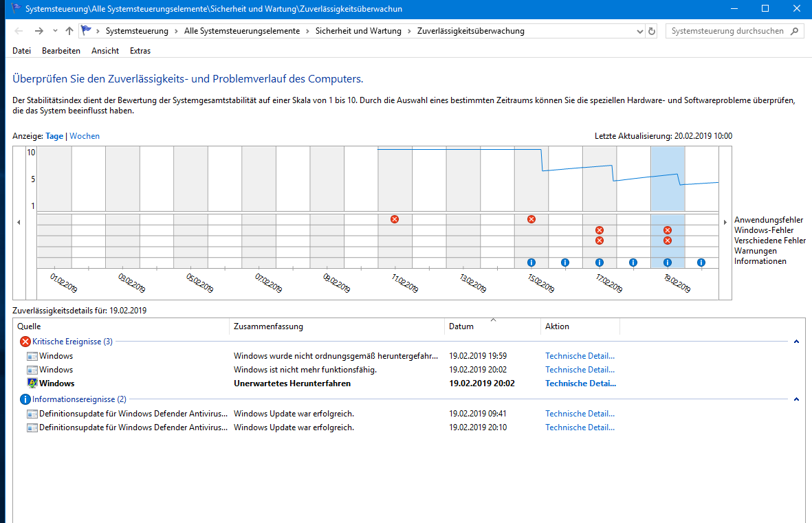This screenshot has width=812, height=523.
Task: Navigate to Alle Systemsteuerungselemente breadcrumb
Action: click(x=242, y=31)
